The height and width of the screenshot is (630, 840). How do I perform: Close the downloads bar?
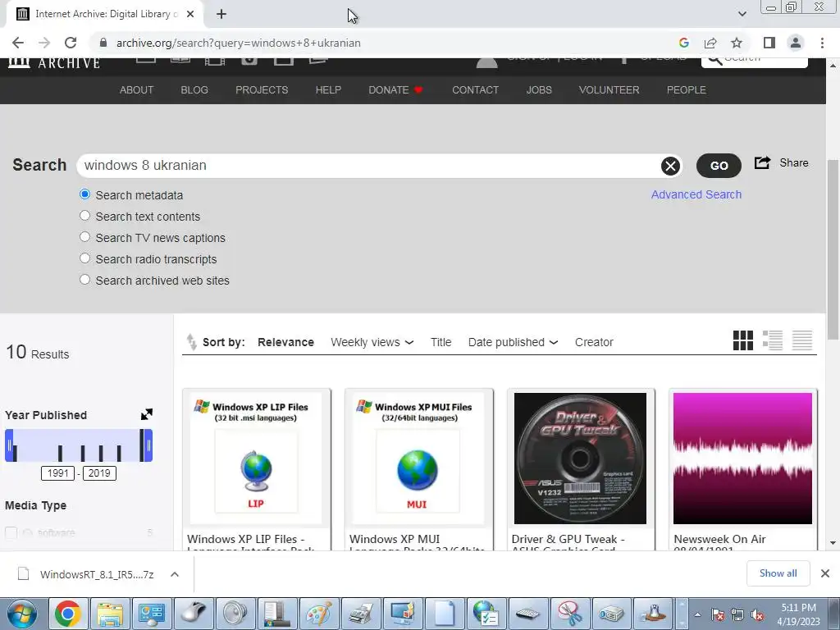click(825, 573)
